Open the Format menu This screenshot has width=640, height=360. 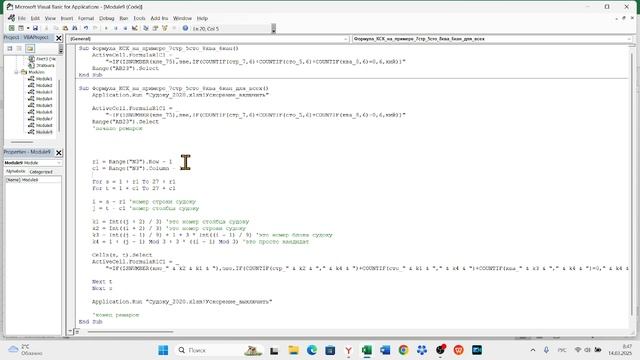[86, 18]
